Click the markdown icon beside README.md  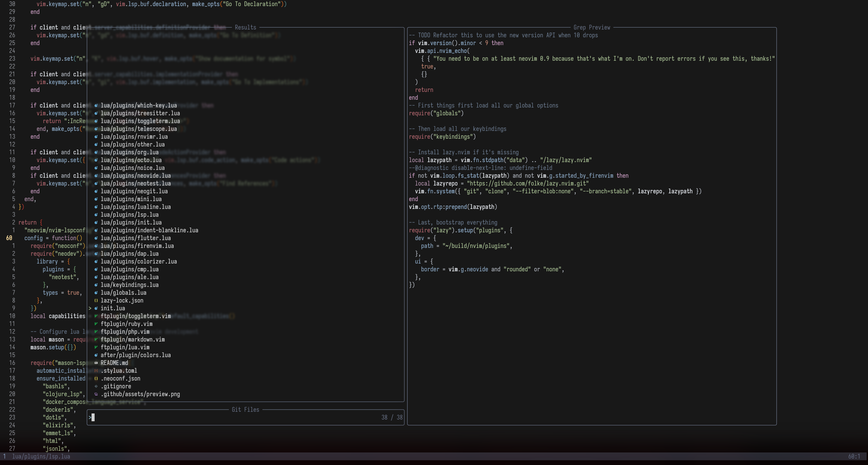96,363
